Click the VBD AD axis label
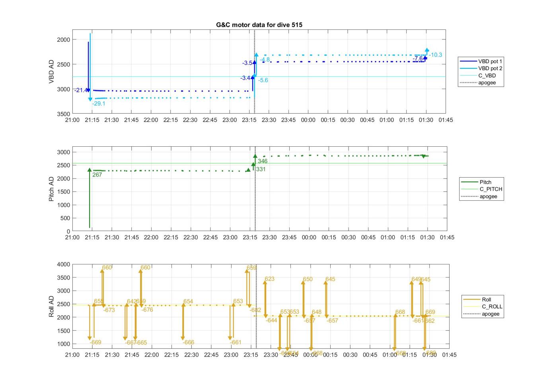 pos(51,72)
